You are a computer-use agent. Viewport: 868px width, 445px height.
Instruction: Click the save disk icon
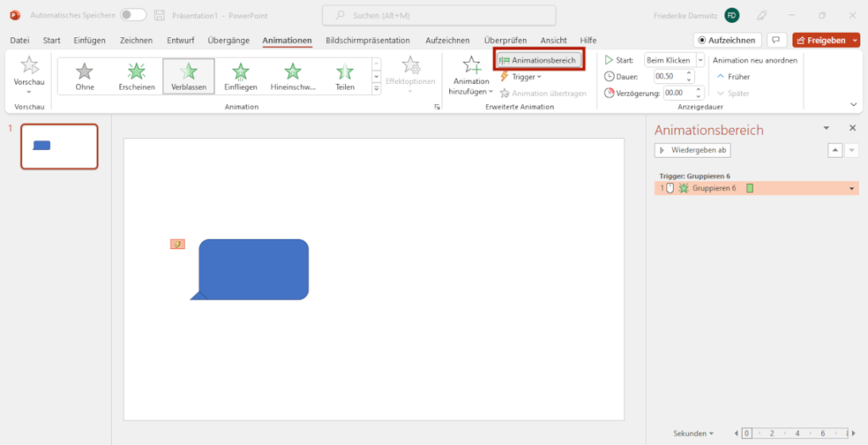159,15
